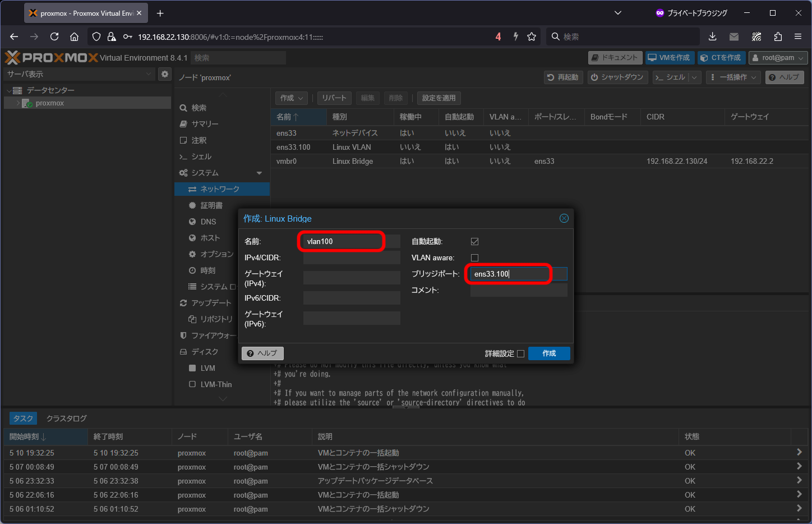Open the root@pam user menu
This screenshot has height=524, width=812.
tap(778, 58)
